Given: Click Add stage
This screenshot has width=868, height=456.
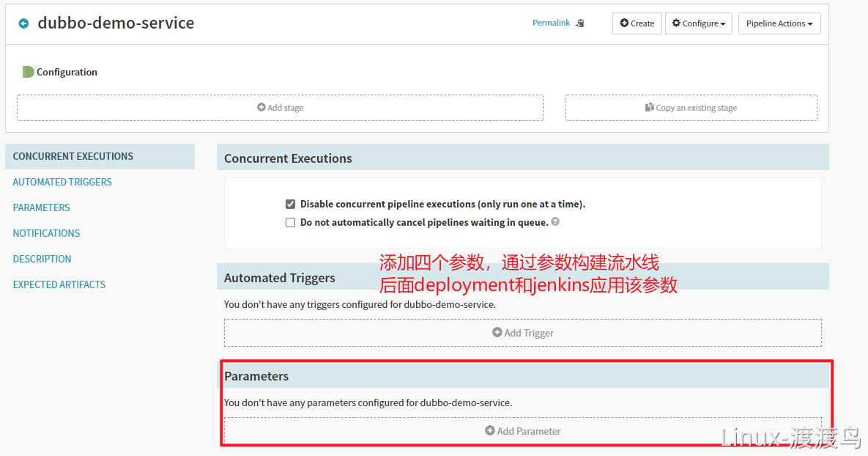Looking at the screenshot, I should [280, 108].
